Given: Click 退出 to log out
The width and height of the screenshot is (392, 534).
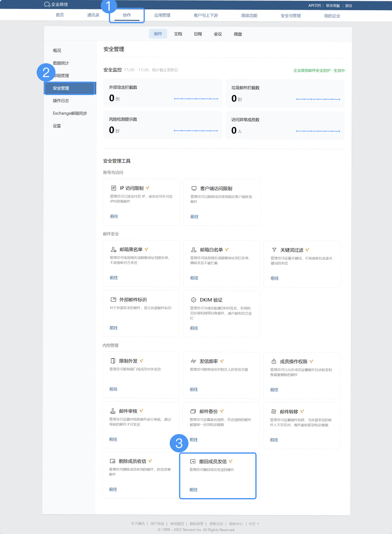Looking at the screenshot, I should [x=348, y=6].
